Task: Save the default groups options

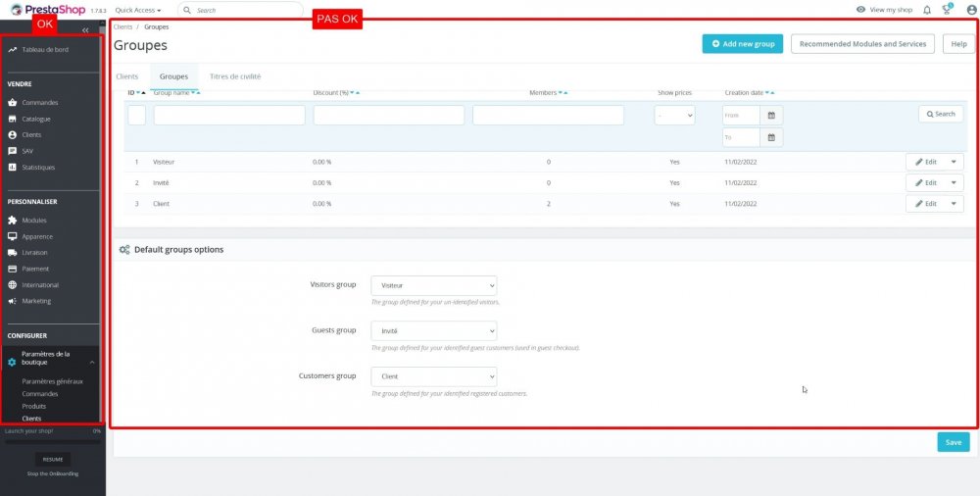Action: [x=954, y=442]
